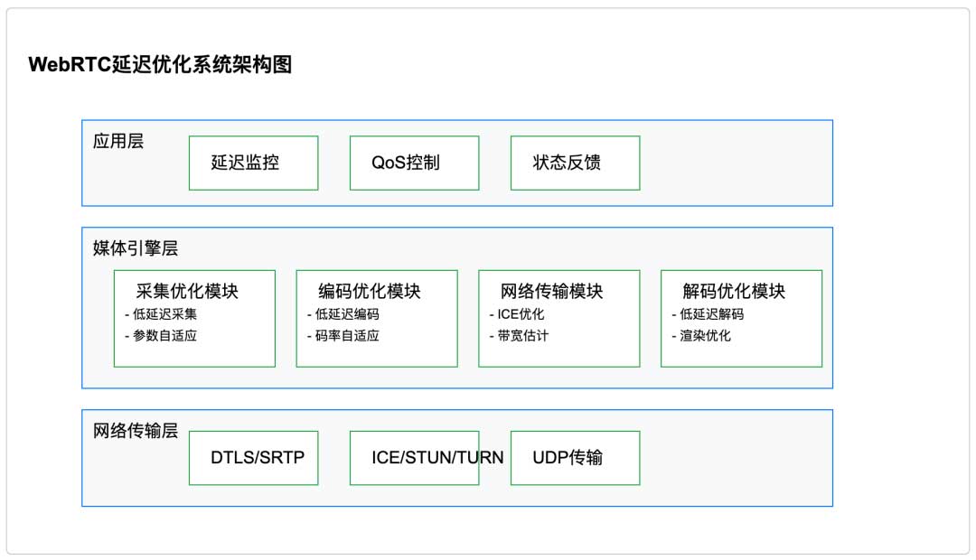Select the 渲染优化 bullet text
Screen dimensions: 976x560
(x=702, y=335)
